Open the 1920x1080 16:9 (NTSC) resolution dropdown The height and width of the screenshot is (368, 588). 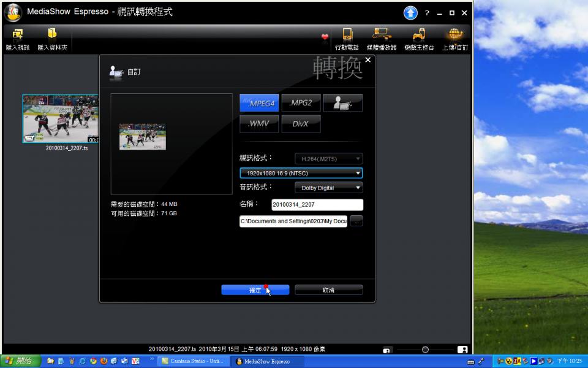(301, 173)
